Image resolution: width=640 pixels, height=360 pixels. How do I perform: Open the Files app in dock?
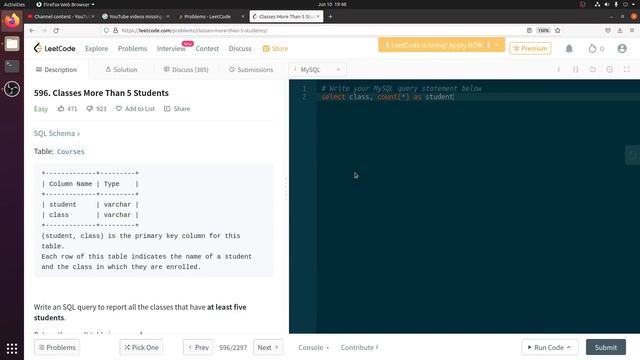tap(12, 44)
